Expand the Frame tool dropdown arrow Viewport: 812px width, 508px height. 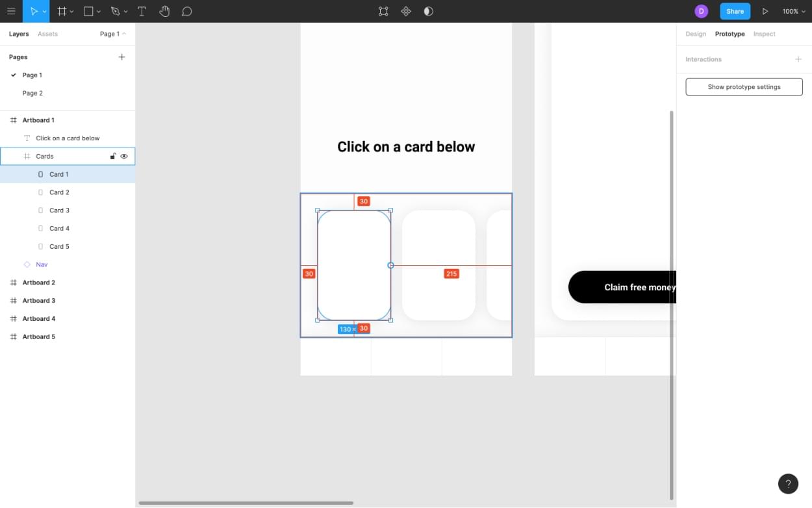71,12
